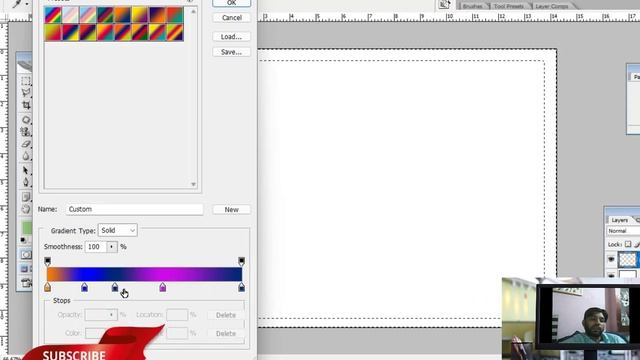The image size is (640, 360).
Task: Click the New gradient button
Action: (231, 209)
